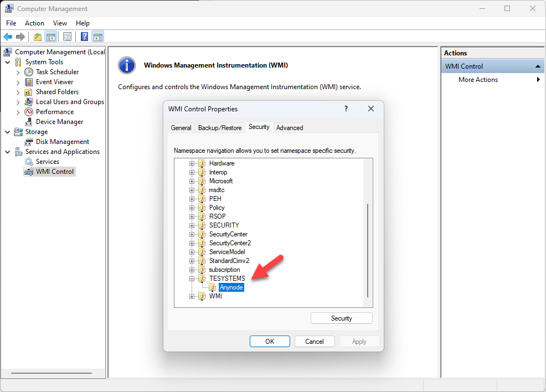Screen dimensions: 546x392
Task: Click the Task Scheduler icon
Action: 28,71
